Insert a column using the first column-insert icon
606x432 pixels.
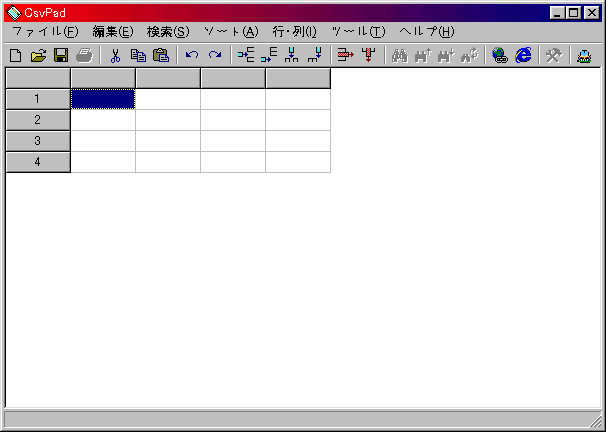point(291,55)
